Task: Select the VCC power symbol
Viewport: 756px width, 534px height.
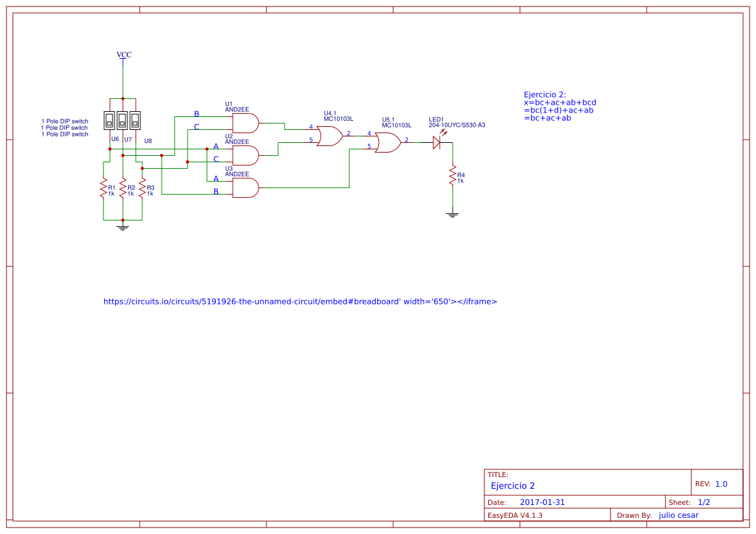Action: tap(122, 57)
